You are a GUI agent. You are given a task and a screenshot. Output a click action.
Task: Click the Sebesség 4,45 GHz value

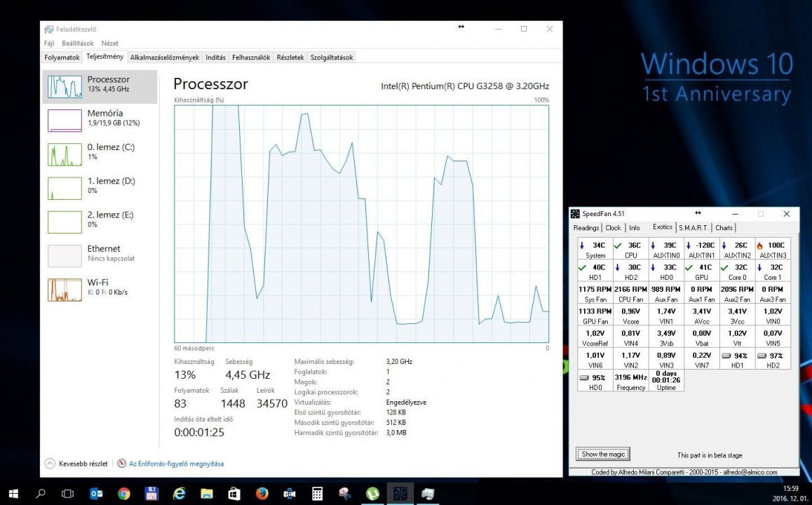pos(248,375)
